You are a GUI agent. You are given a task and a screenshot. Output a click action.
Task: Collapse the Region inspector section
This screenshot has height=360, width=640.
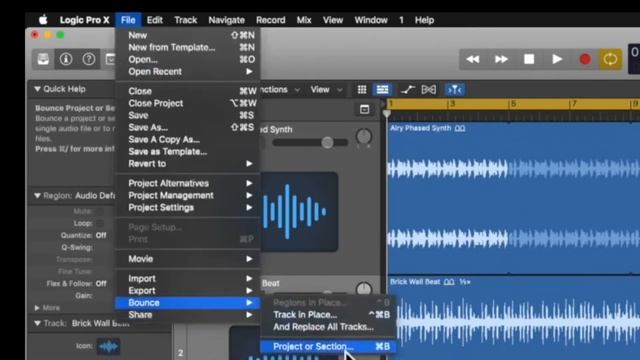(x=37, y=196)
